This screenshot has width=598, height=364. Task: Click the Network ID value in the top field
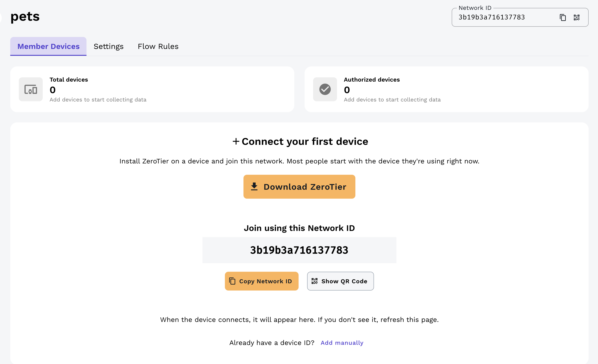click(491, 18)
